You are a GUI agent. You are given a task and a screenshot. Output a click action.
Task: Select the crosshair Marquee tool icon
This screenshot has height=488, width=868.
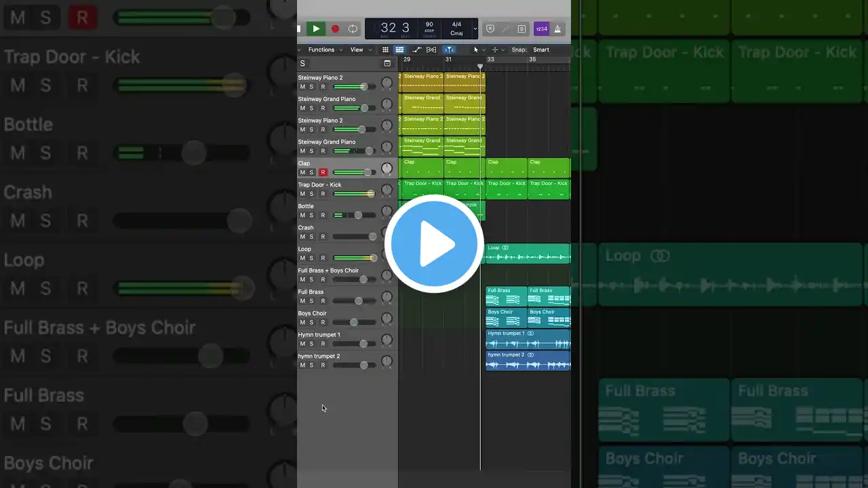[x=495, y=49]
